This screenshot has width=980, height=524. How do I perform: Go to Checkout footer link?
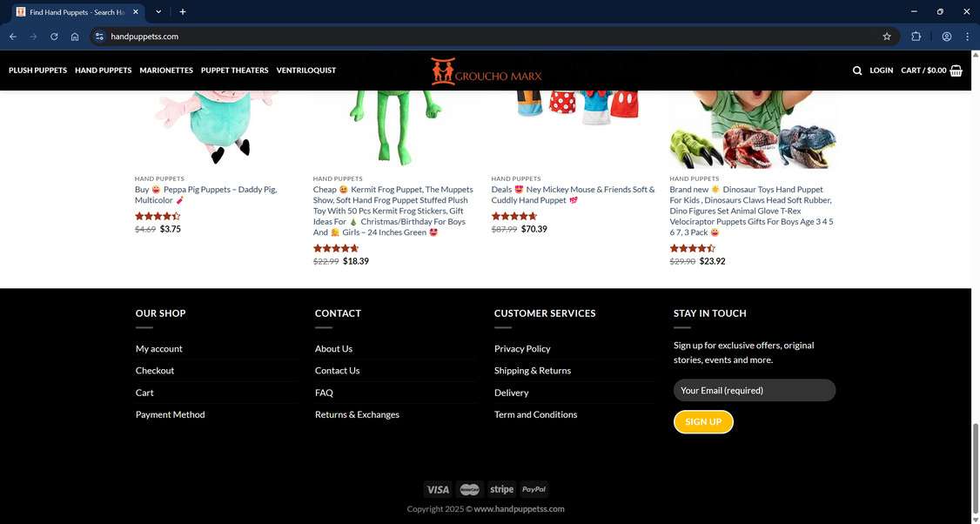(155, 371)
